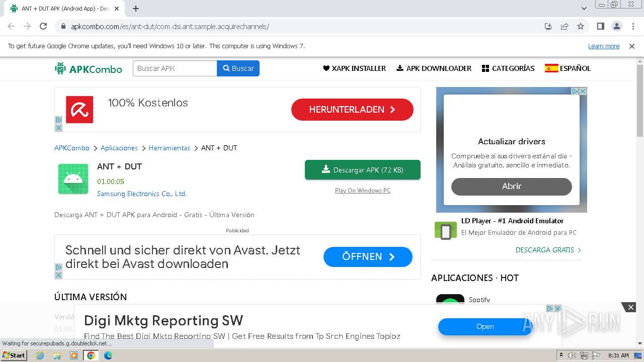Close the ANT + DUT browser tab
This screenshot has width=644, height=362.
tap(117, 9)
